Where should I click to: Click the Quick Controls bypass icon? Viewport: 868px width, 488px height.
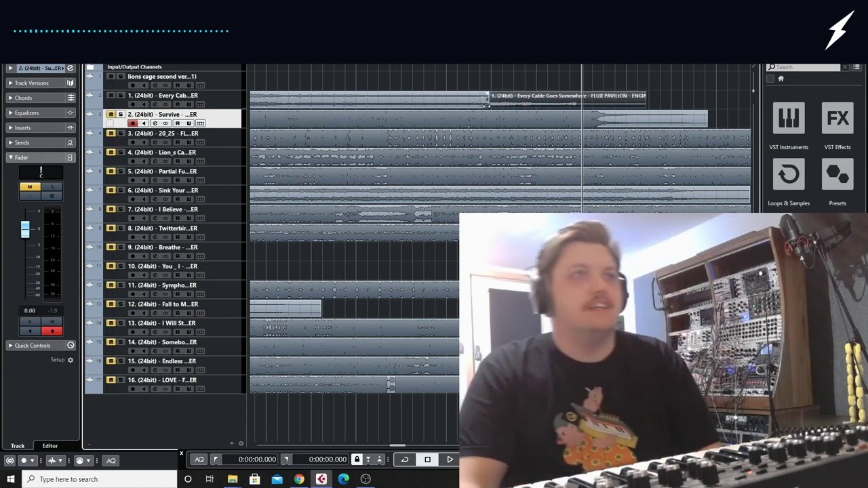pyautogui.click(x=70, y=346)
